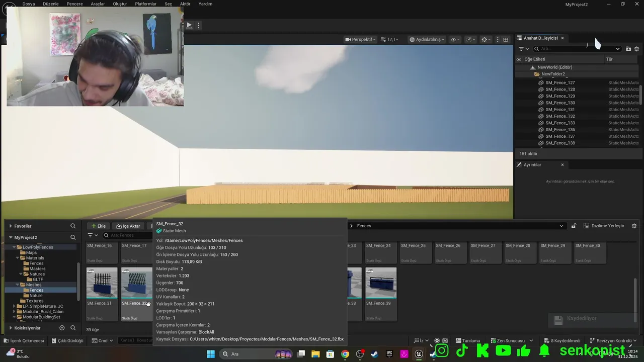The height and width of the screenshot is (362, 644).
Task: Search in the MyProject2 tree
Action: pos(73,237)
